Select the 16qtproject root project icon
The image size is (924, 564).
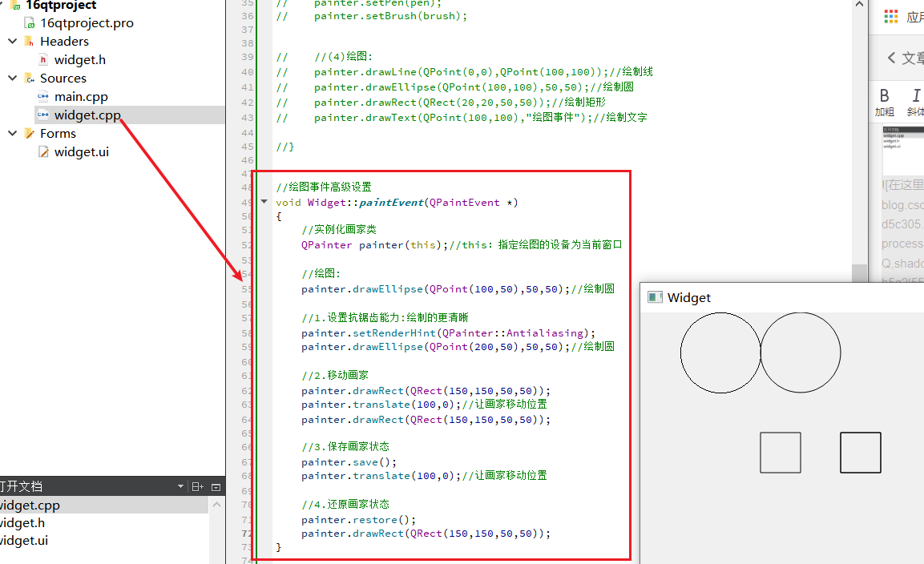click(15, 6)
